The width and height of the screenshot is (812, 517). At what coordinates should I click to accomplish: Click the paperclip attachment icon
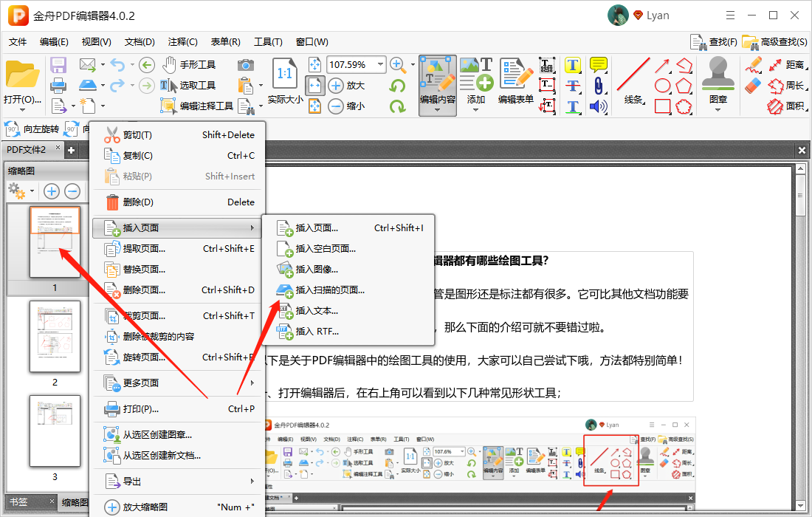[598, 86]
